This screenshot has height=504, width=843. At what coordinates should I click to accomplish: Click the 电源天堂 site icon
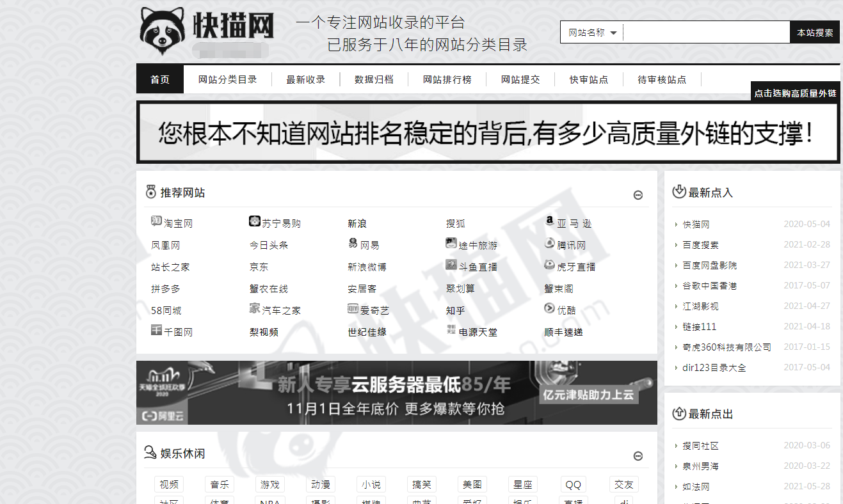451,330
